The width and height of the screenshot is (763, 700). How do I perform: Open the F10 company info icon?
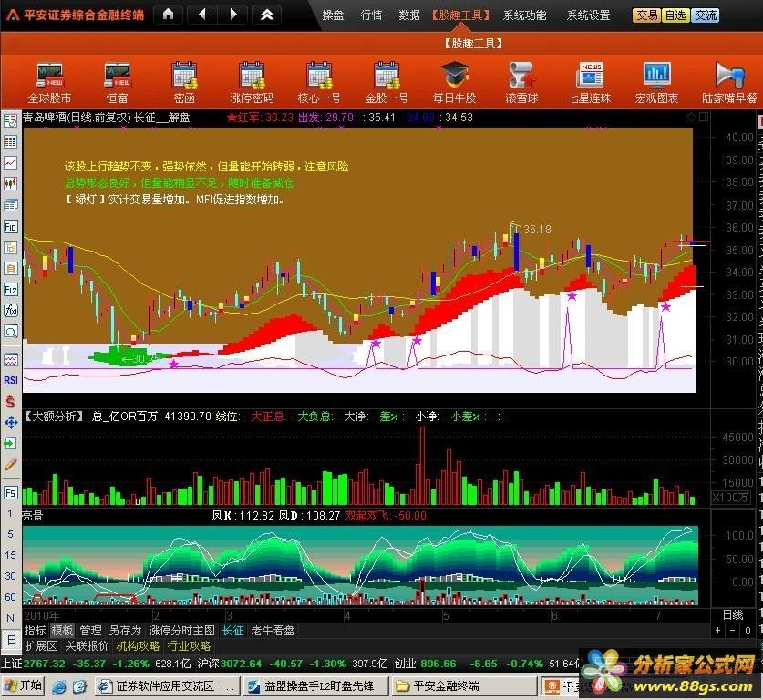(11, 226)
